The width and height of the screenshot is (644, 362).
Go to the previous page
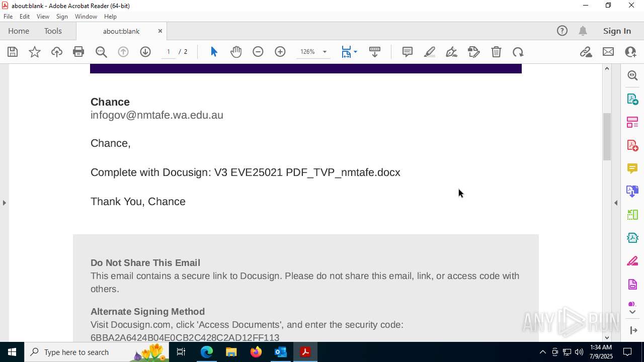(x=123, y=52)
